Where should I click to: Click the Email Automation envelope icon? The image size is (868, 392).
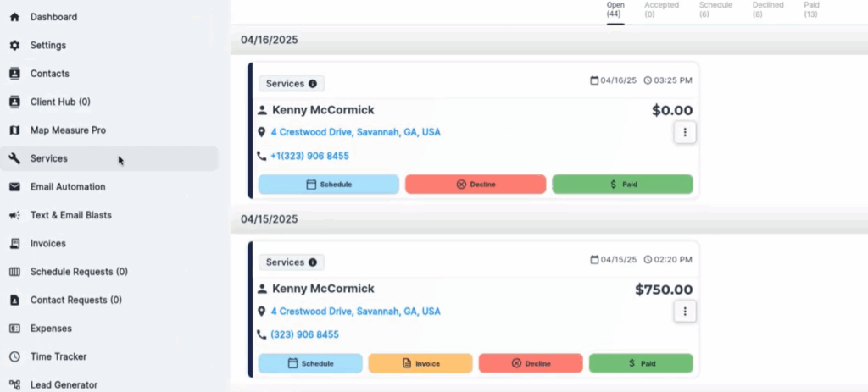(x=14, y=187)
